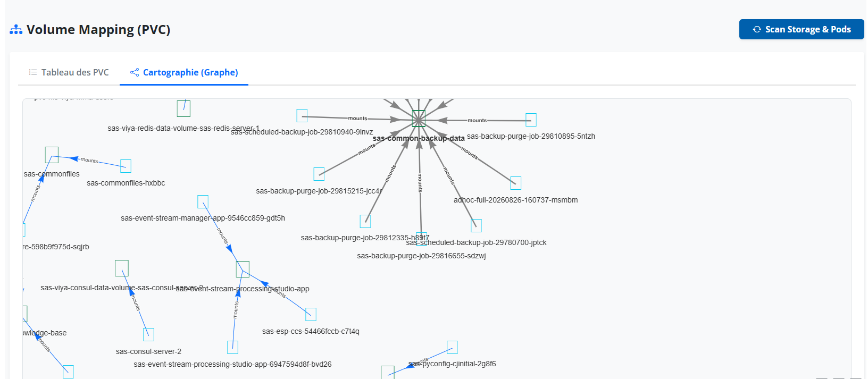Select the sas-scheduled-backup-job-29780700-jptck pod node
This screenshot has width=868, height=379.
pos(476,225)
